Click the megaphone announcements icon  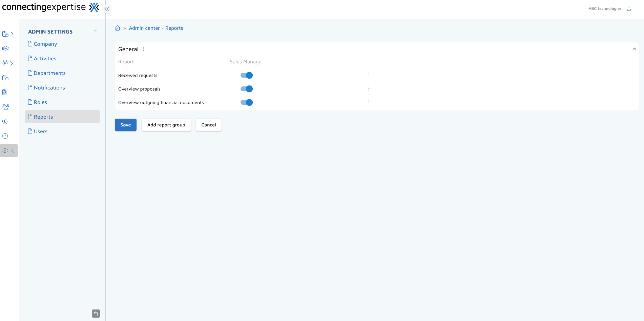(x=5, y=121)
